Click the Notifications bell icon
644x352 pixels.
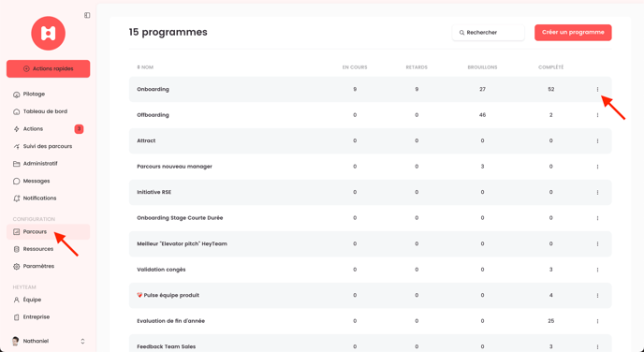17,198
